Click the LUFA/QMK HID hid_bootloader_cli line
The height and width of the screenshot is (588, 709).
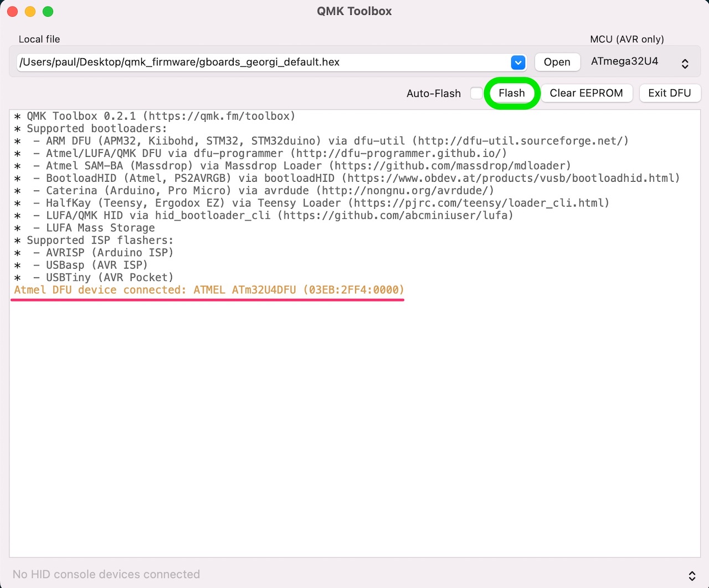point(264,215)
